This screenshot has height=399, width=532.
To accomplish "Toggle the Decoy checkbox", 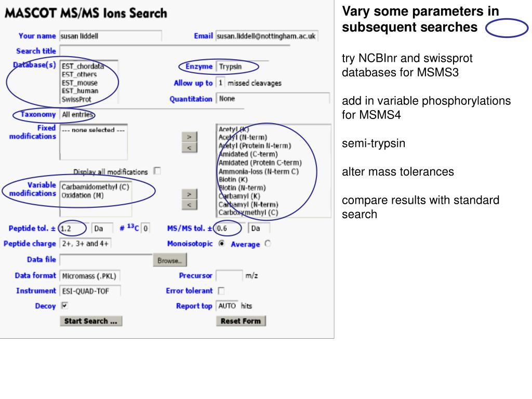I will [64, 305].
